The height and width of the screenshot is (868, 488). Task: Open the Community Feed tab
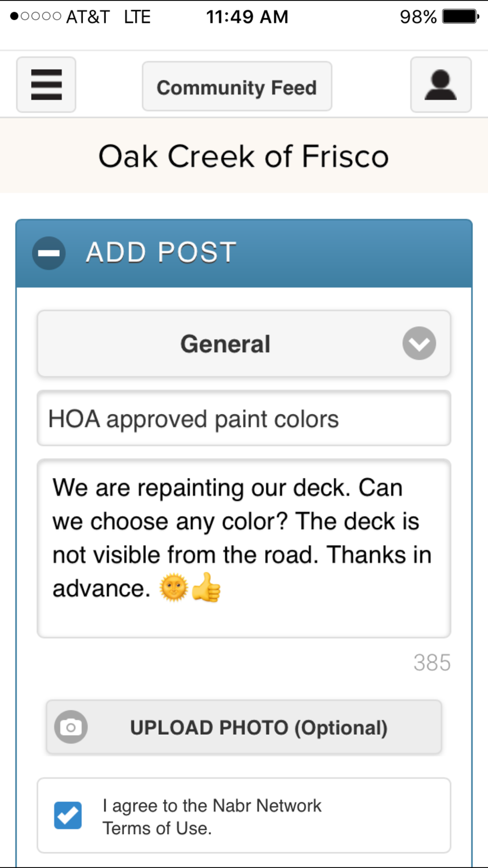pyautogui.click(x=237, y=86)
